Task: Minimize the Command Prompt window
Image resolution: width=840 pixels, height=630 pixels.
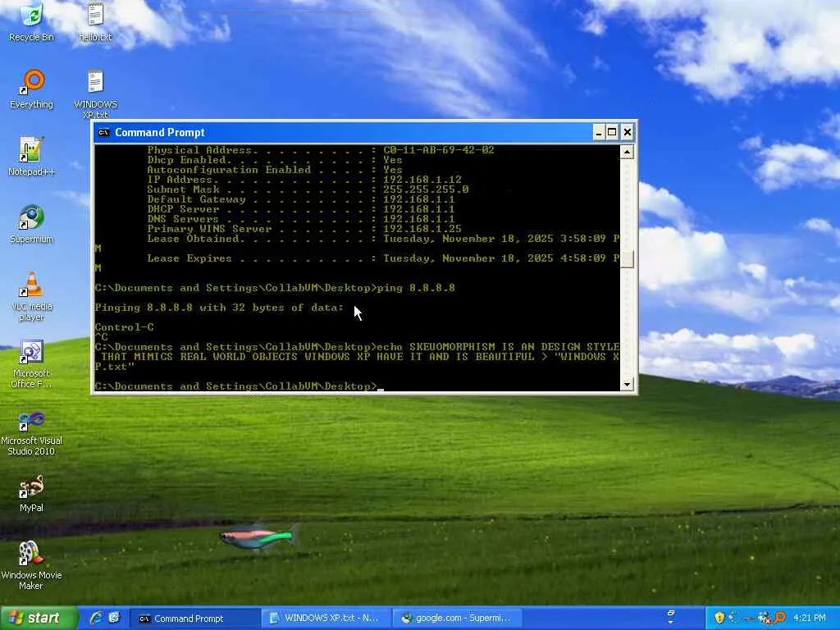Action: pyautogui.click(x=599, y=132)
